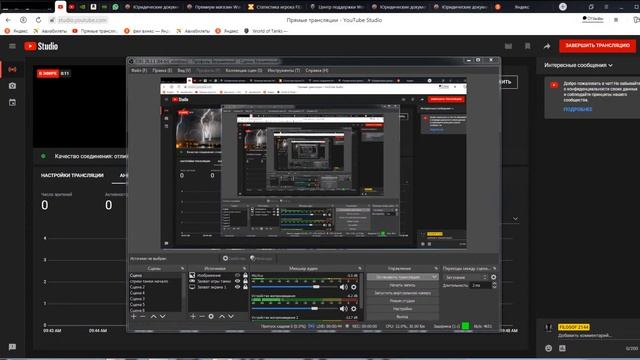Expand the chevron below the chat panel
Screen dimensions: 640x360
pos(516,219)
